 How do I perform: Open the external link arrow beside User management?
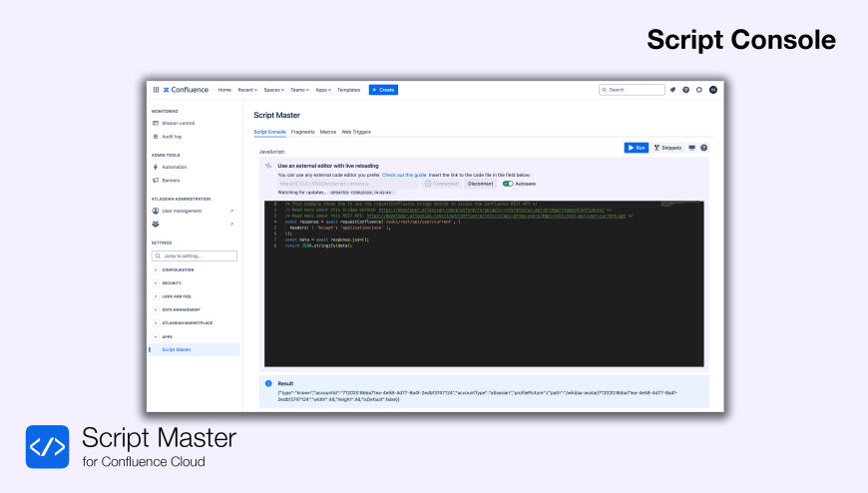tap(231, 211)
